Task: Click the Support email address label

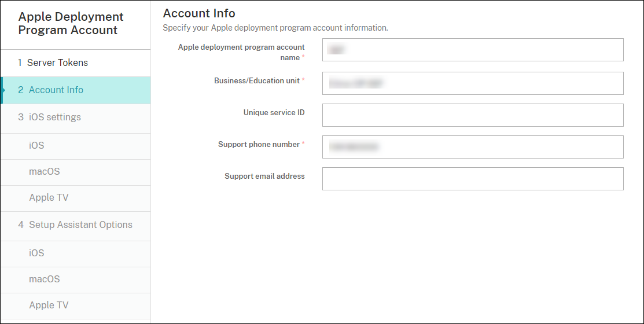Action: (x=264, y=176)
